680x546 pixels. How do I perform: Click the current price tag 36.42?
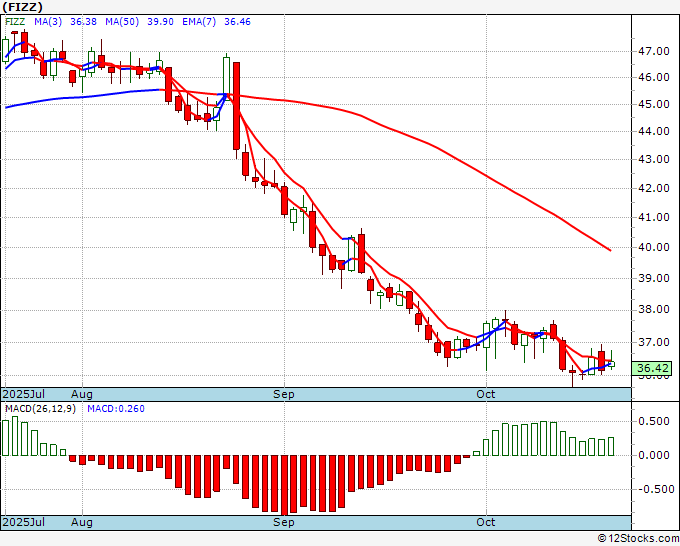point(653,368)
